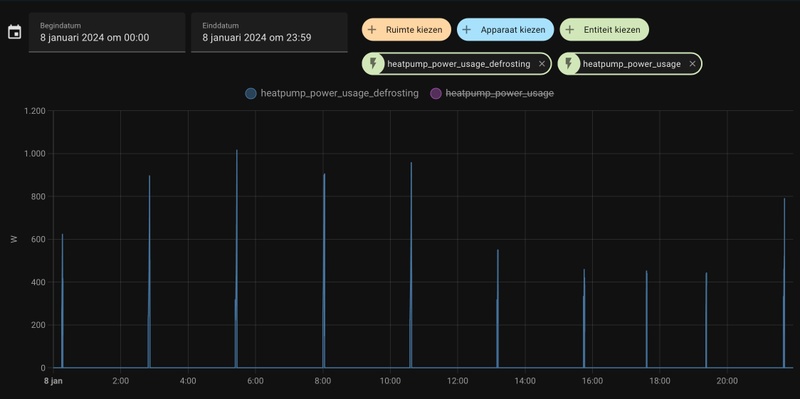Click the 12:00 x-axis label
This screenshot has height=399, width=800.
tap(457, 381)
